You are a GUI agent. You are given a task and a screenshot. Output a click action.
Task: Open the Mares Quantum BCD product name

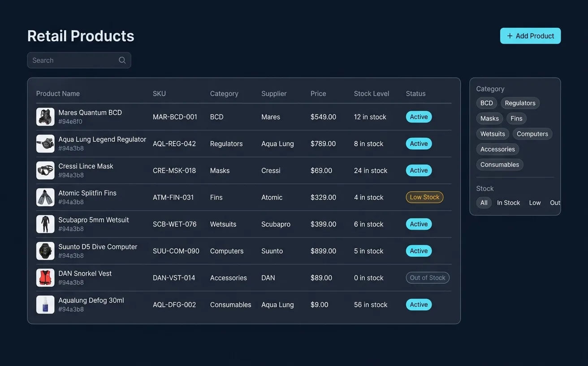pyautogui.click(x=90, y=113)
